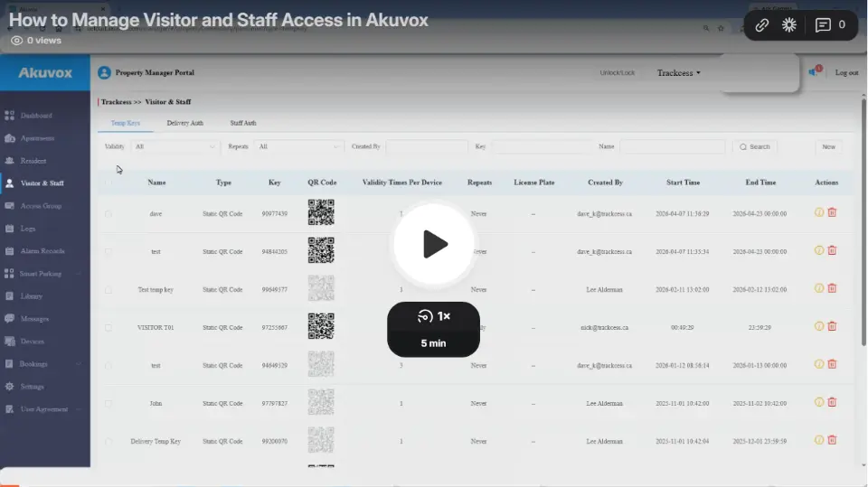Switch to the Staff Auth tab
This screenshot has width=868, height=487.
242,123
